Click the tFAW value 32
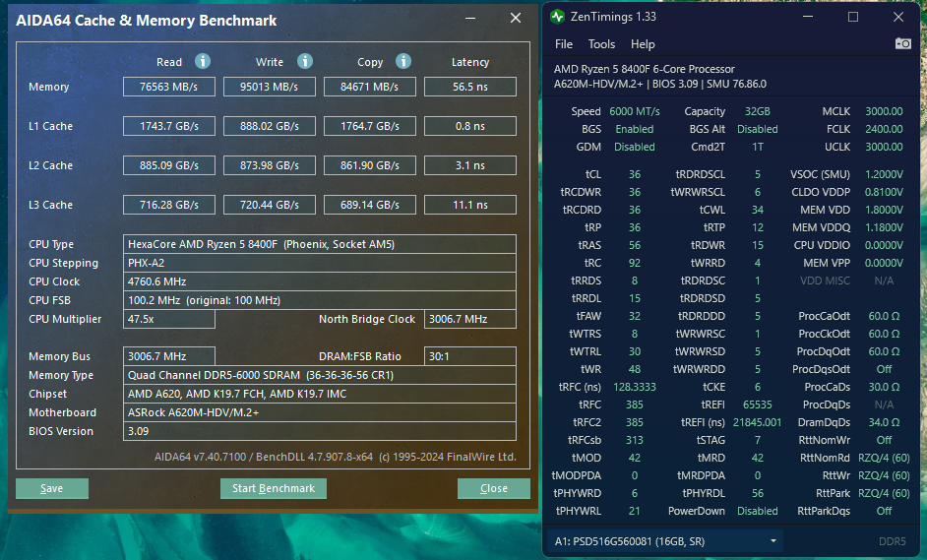 pos(635,316)
